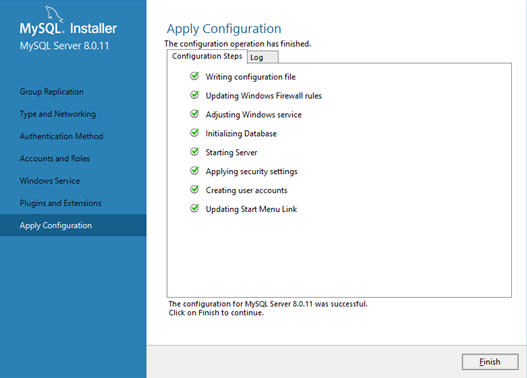Click the green check next to Writing configuration file
527x378 pixels.
(195, 76)
